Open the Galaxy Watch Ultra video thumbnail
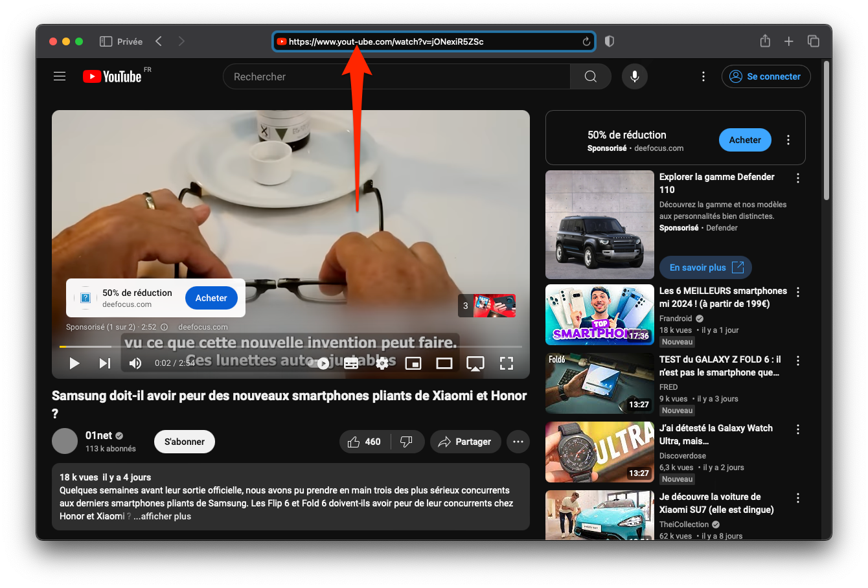Screen dimensions: 868x588 [600, 452]
